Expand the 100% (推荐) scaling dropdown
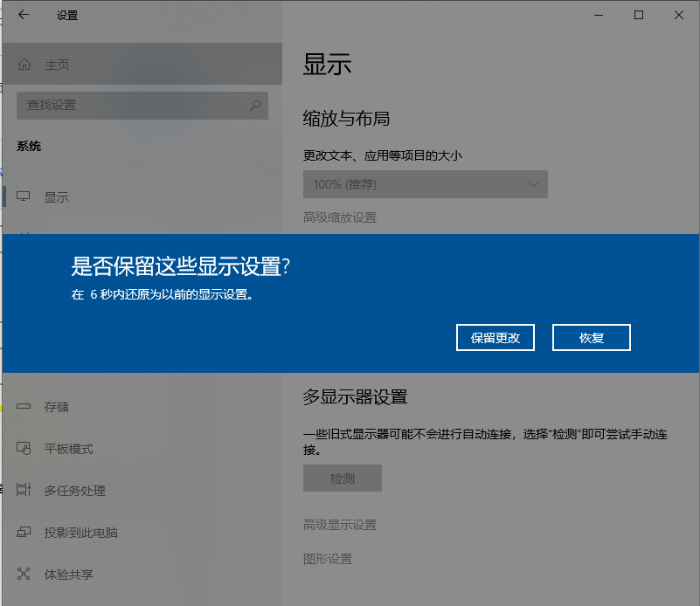 pos(425,184)
